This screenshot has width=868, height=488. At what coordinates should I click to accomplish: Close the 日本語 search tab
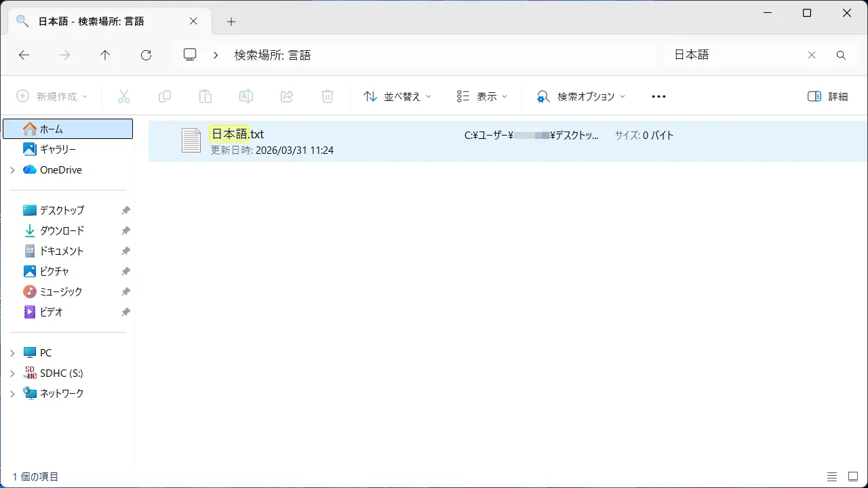click(x=193, y=21)
